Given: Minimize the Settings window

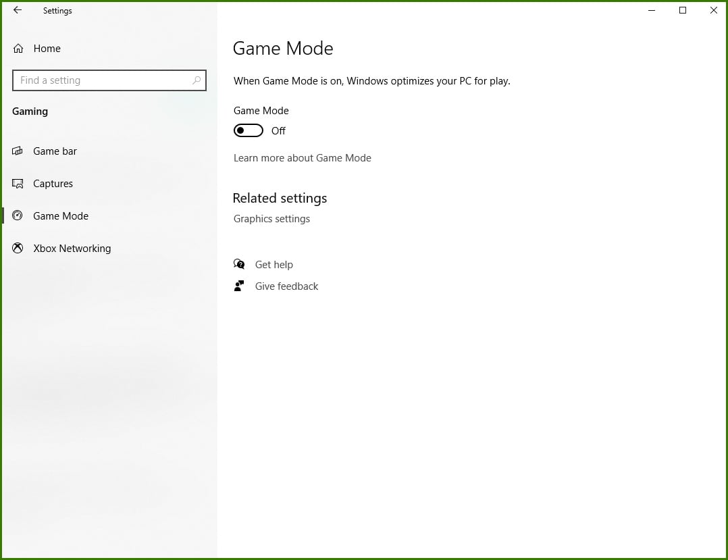Looking at the screenshot, I should (652, 10).
